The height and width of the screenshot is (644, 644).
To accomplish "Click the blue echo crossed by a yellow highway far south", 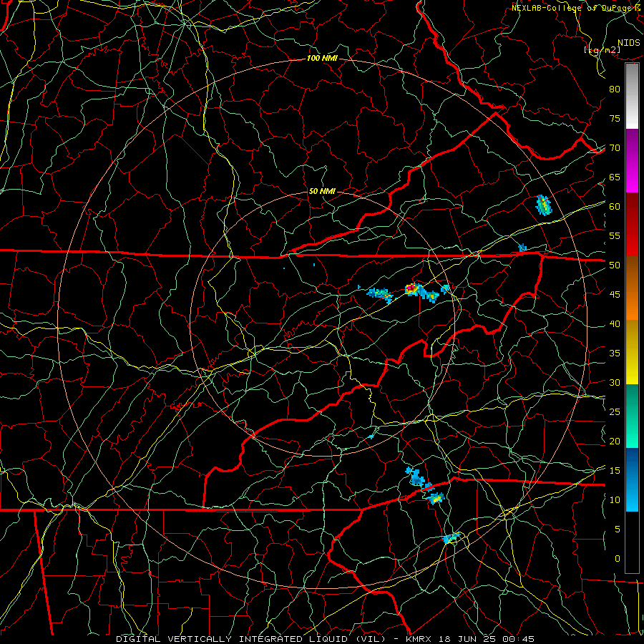I will pyautogui.click(x=452, y=538).
